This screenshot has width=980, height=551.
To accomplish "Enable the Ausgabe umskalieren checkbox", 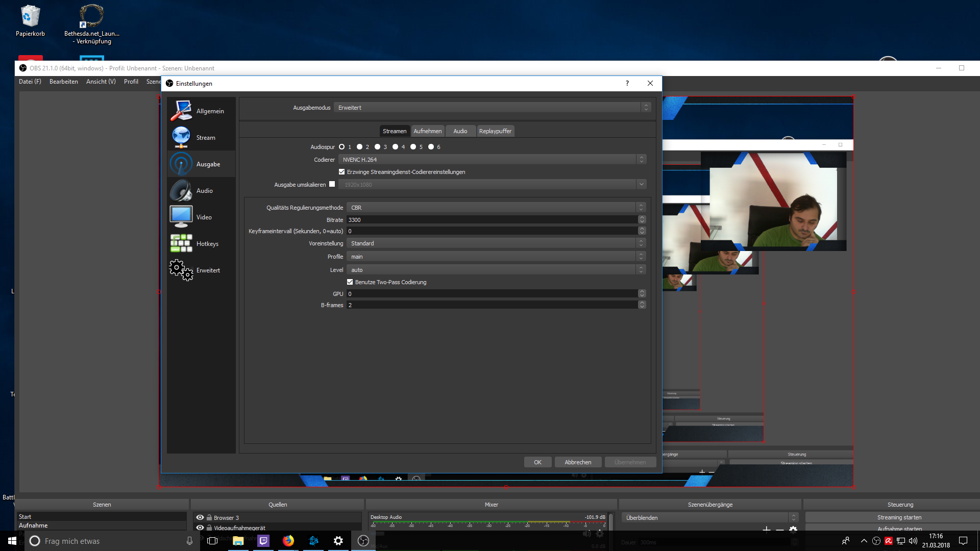I will (332, 184).
